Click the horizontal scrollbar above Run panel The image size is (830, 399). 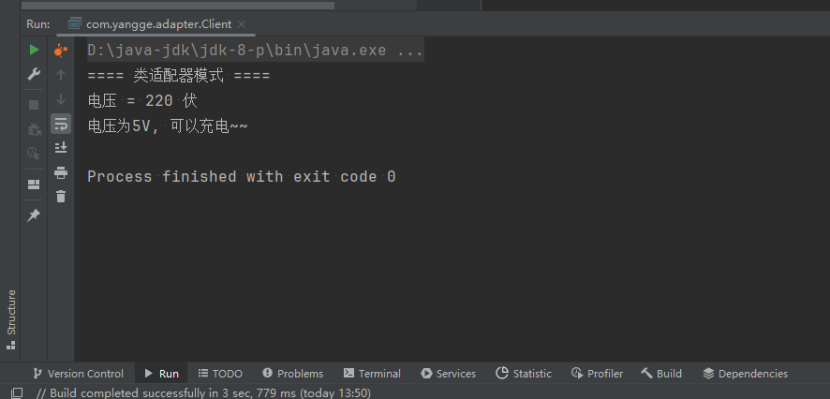point(178,5)
